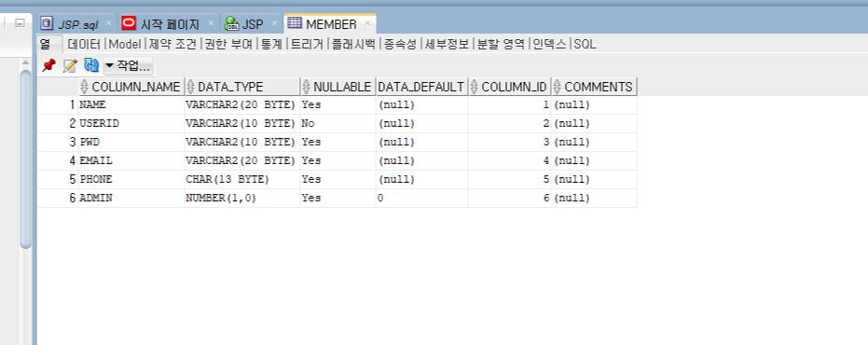This screenshot has height=345, width=868.
Task: Click the edit table pencil icon
Action: coord(70,66)
